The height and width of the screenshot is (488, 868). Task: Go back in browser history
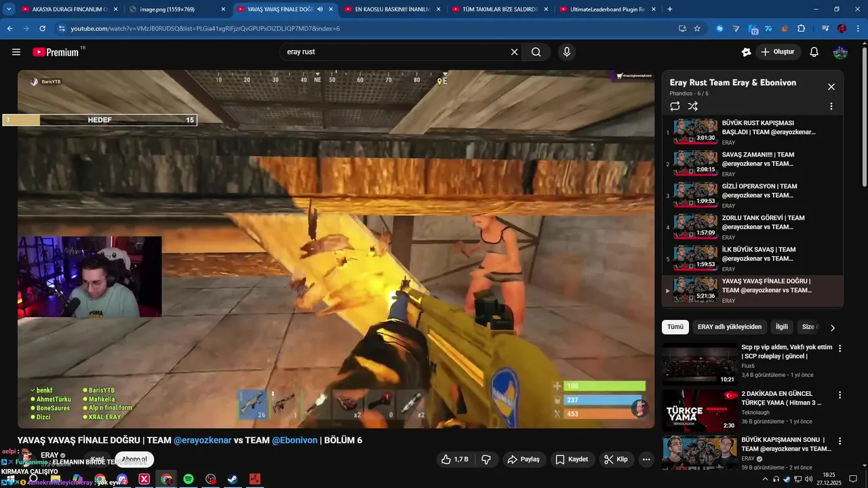[x=10, y=28]
